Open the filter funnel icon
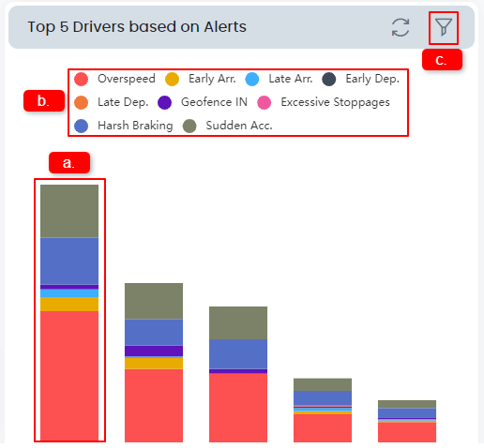The image size is (484, 448). pos(444,27)
